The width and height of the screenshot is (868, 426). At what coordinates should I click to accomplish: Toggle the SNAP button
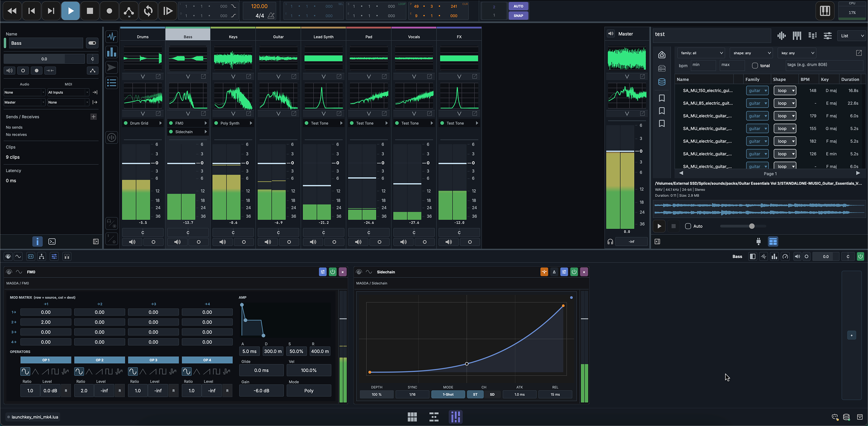pos(519,15)
